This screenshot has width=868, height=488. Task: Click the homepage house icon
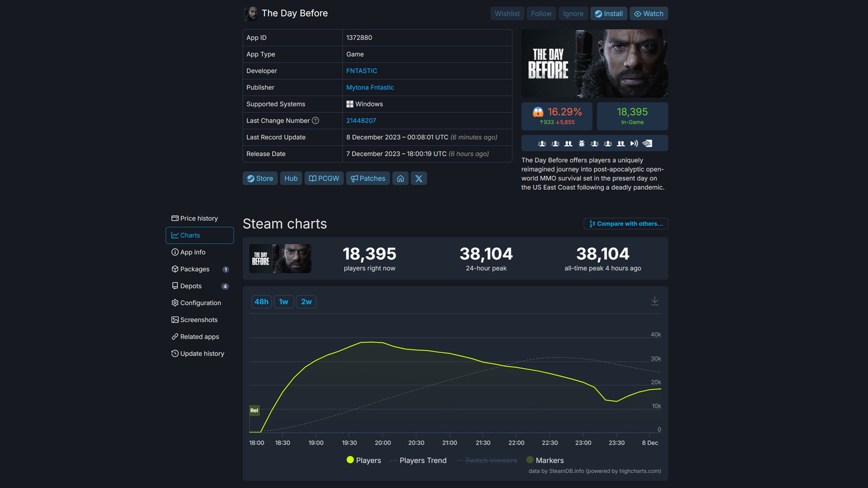pyautogui.click(x=400, y=178)
